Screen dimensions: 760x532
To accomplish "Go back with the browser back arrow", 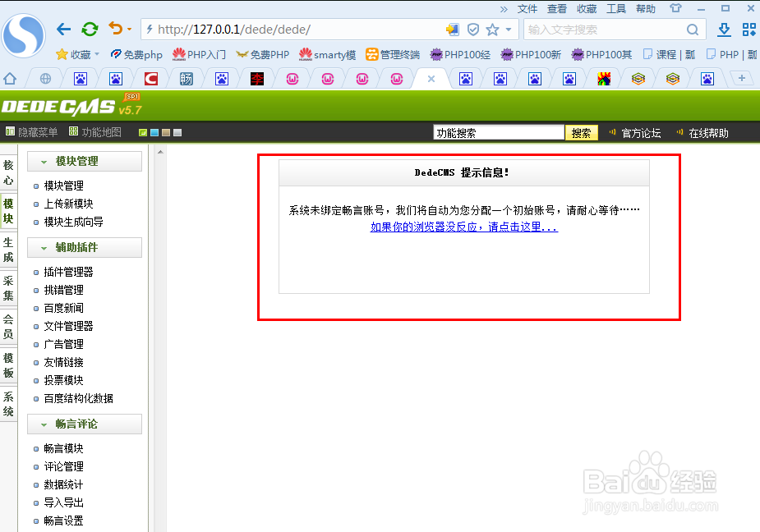I will 63,30.
